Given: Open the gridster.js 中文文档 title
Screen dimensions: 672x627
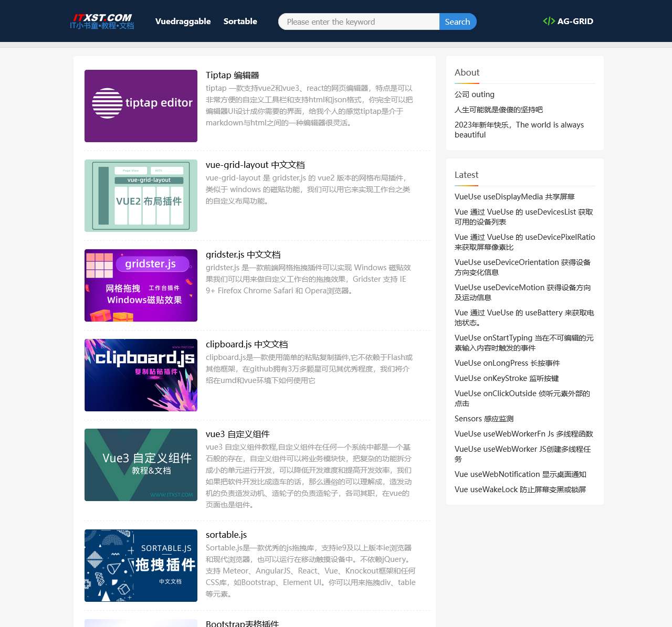Looking at the screenshot, I should (243, 254).
